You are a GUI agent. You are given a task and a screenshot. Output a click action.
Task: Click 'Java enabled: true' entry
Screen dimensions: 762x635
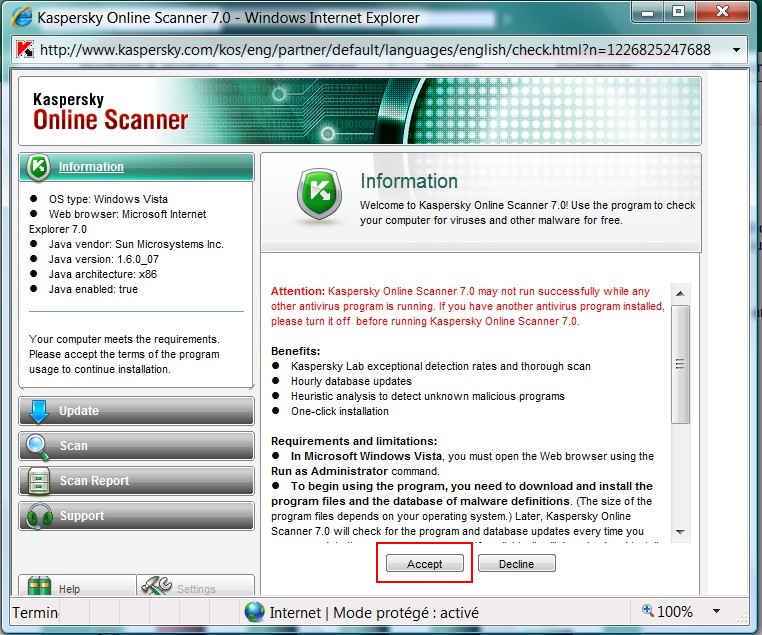tap(93, 290)
